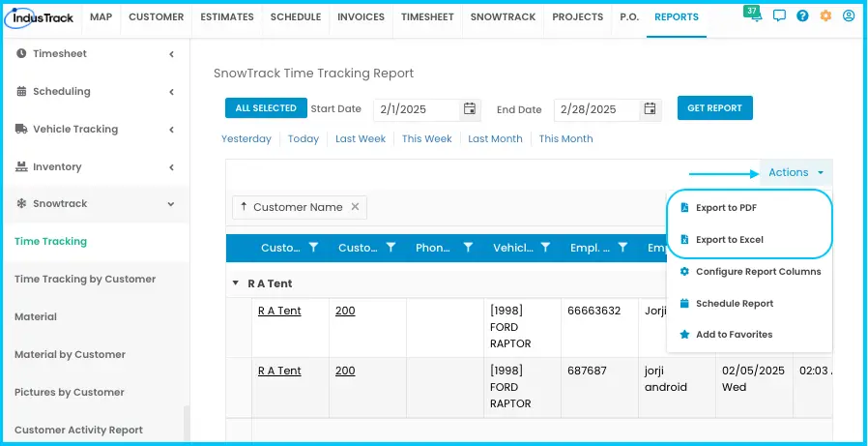Open the Start Date calendar picker
868x446 pixels.
point(470,108)
